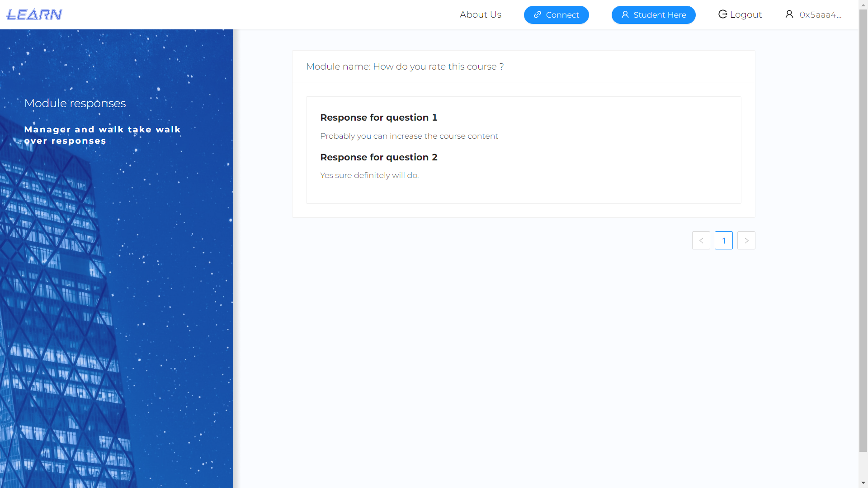Open the 0x5aaa4... wallet address menu

820,15
